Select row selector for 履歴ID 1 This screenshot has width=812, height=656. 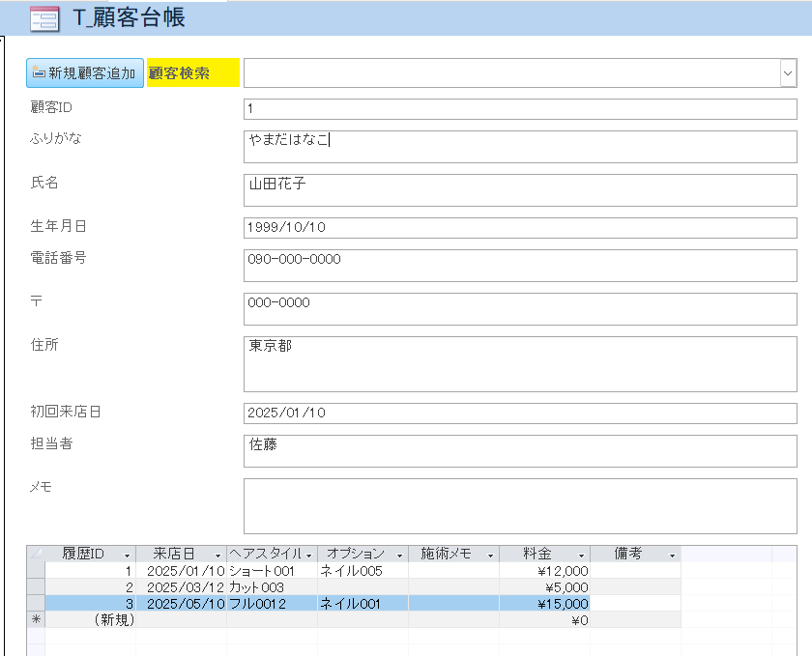click(36, 571)
